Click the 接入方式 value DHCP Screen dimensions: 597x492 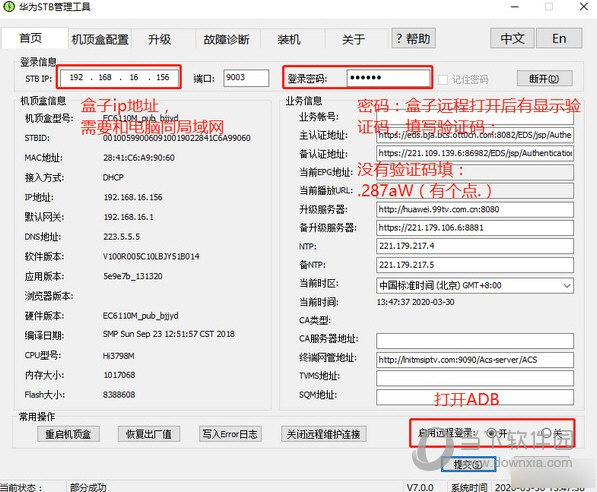click(113, 177)
